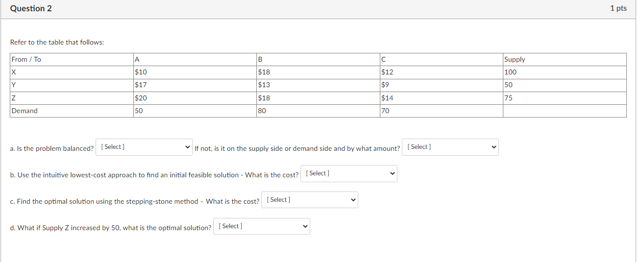Click the row label Y
The image size is (644, 262).
[72, 85]
